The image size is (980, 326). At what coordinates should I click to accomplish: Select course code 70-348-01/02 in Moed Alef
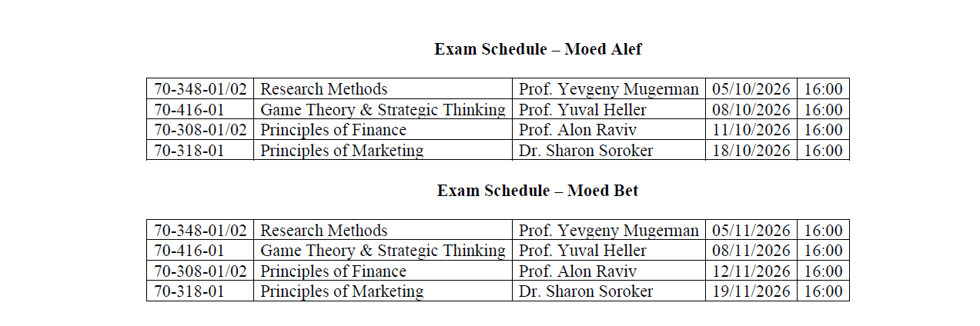point(200,89)
